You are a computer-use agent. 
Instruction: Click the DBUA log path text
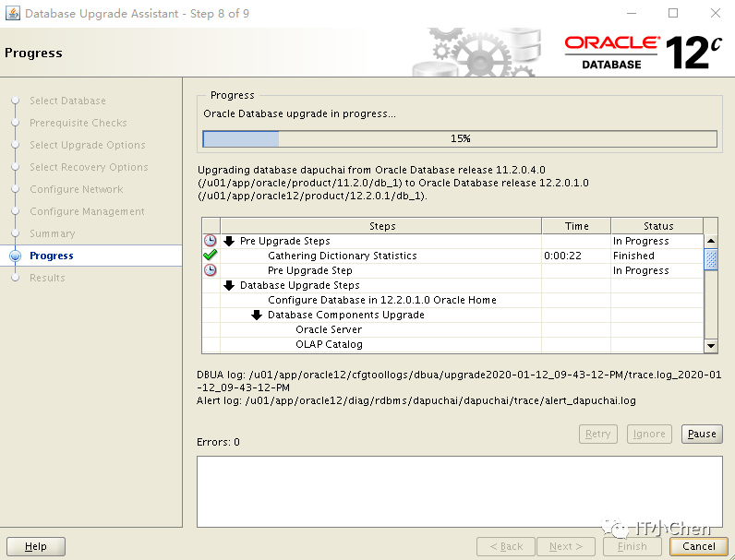pyautogui.click(x=459, y=381)
